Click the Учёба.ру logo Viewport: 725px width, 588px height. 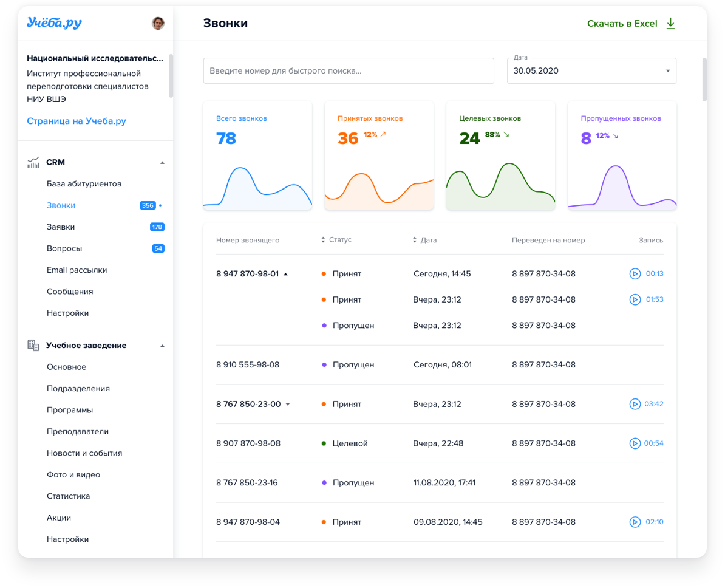[54, 23]
